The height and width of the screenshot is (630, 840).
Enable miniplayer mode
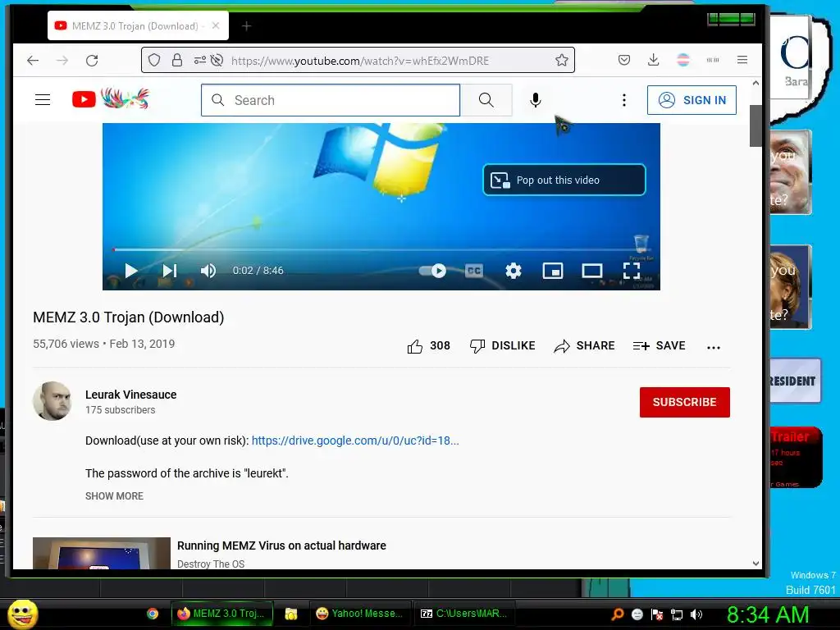[x=553, y=271]
